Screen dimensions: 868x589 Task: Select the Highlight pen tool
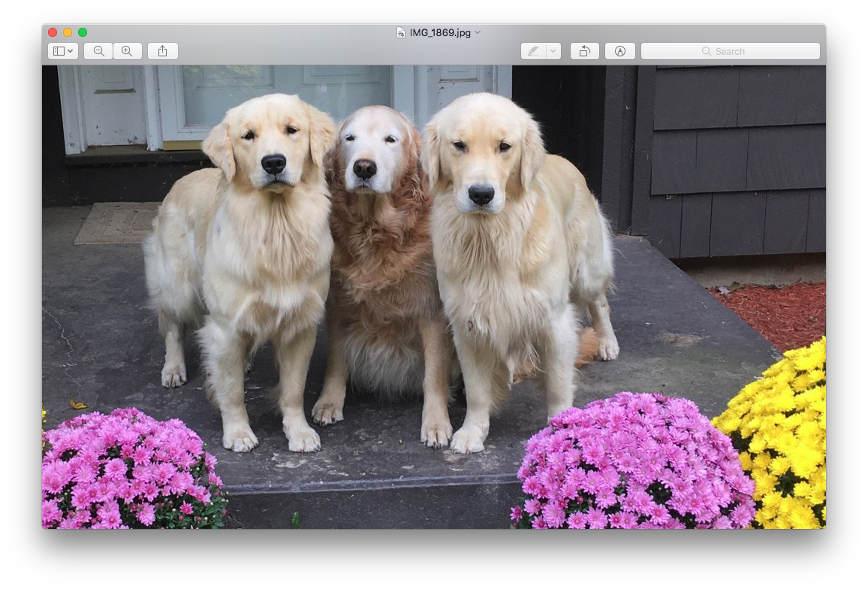click(x=534, y=51)
